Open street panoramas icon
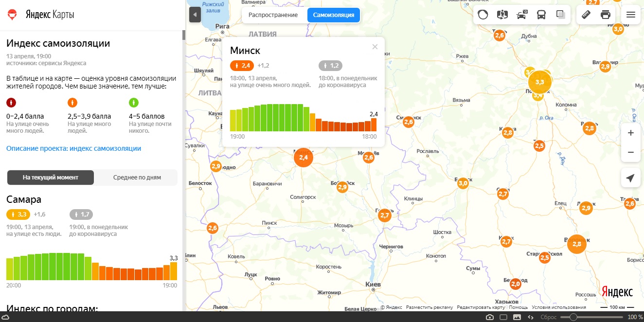The width and height of the screenshot is (644, 322). 502,15
